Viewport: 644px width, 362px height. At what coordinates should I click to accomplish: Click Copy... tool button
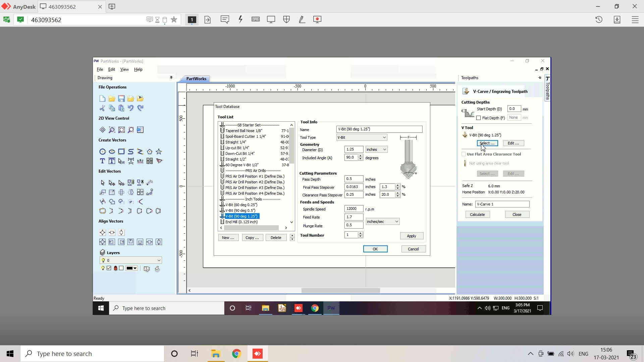pyautogui.click(x=252, y=238)
